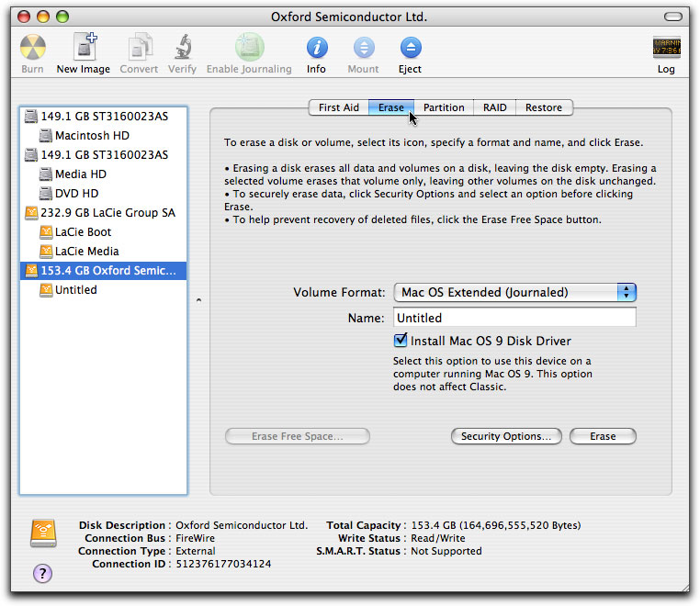
Task: Open the Log viewer icon
Action: (x=666, y=48)
